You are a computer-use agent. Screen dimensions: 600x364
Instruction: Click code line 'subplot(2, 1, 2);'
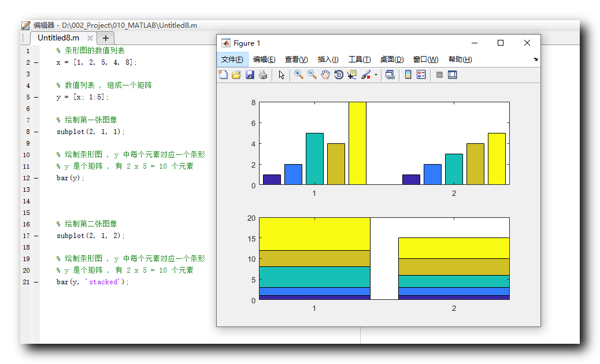point(91,236)
